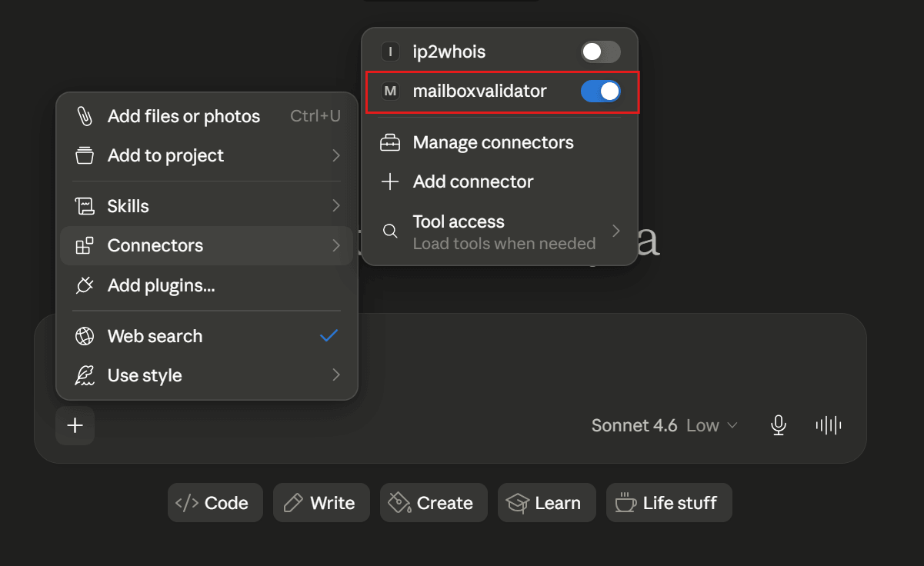Image resolution: width=924 pixels, height=566 pixels.
Task: Expand the Tool access submenu arrow
Action: 615,231
